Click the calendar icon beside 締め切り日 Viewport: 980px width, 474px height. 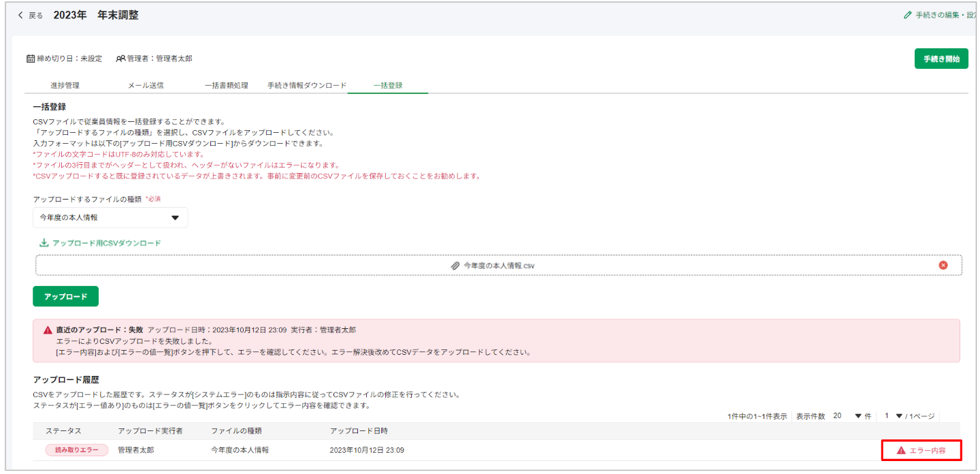click(x=31, y=59)
